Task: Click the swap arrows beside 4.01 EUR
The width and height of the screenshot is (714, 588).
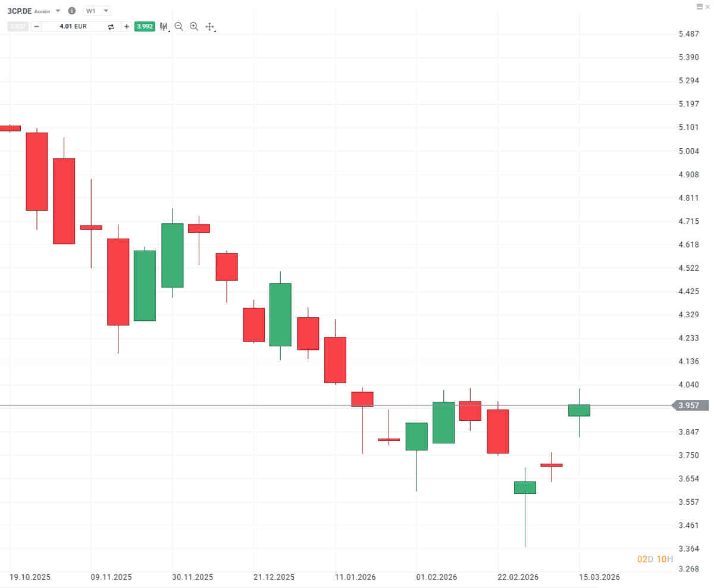Action: point(111,26)
